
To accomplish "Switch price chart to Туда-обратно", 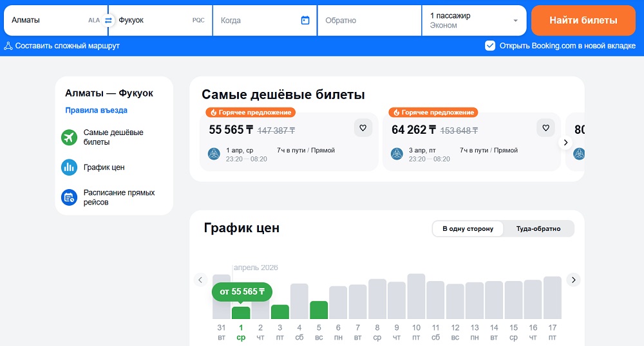I will point(538,228).
